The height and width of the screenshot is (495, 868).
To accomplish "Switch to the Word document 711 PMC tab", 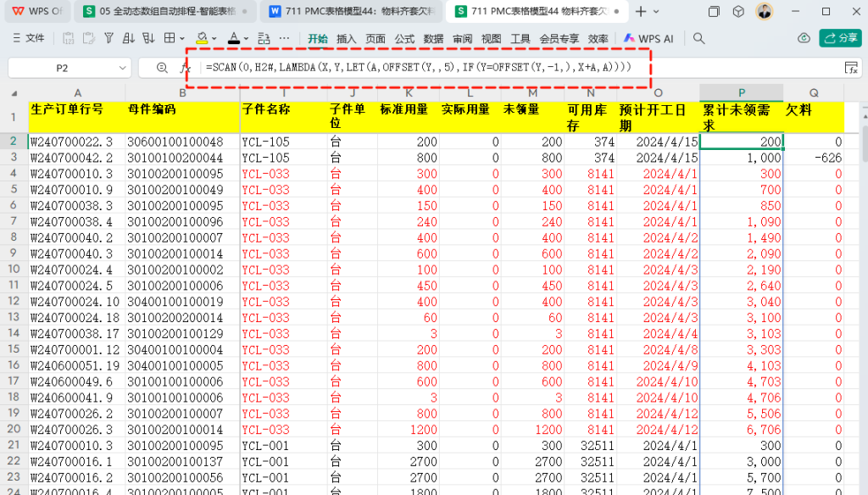I will point(353,11).
